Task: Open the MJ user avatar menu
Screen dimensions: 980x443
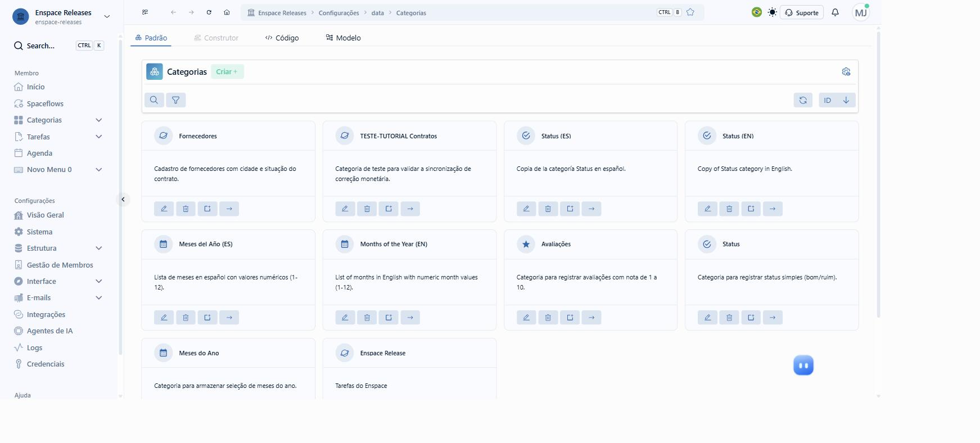Action: [861, 12]
